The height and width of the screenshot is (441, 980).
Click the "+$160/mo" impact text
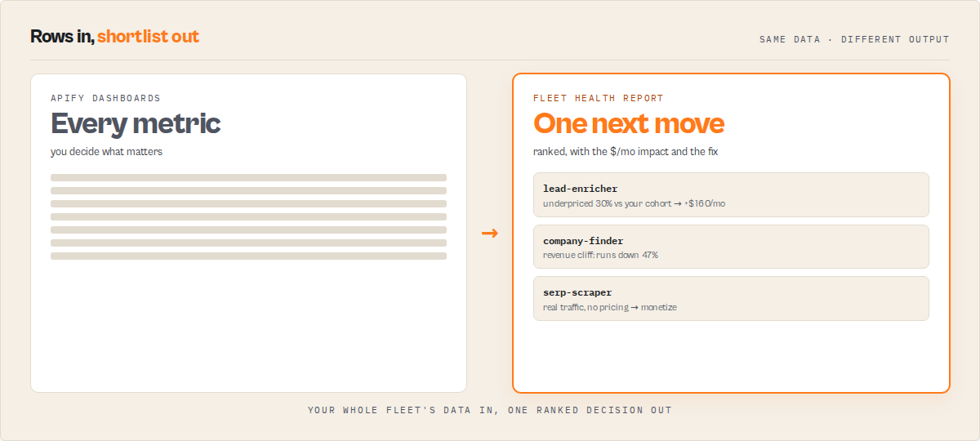[705, 203]
